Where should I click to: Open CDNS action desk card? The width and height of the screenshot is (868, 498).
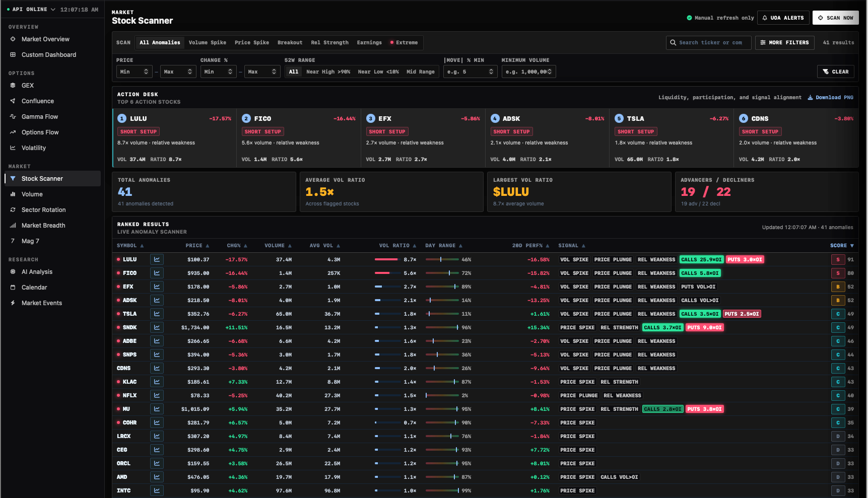point(796,138)
